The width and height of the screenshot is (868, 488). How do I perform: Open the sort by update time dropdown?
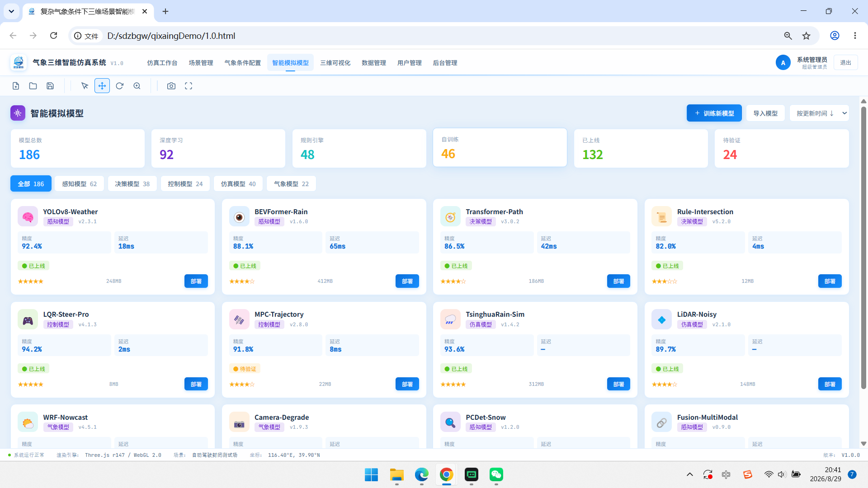[x=819, y=113]
